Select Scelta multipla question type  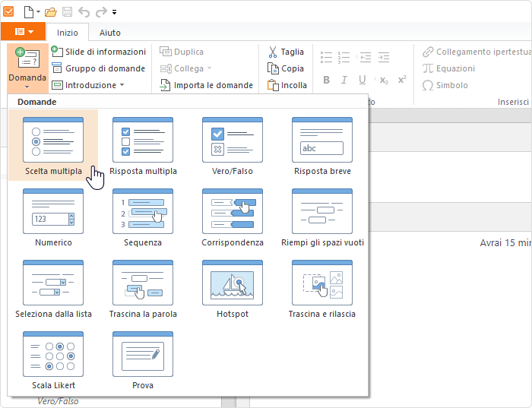(53, 145)
